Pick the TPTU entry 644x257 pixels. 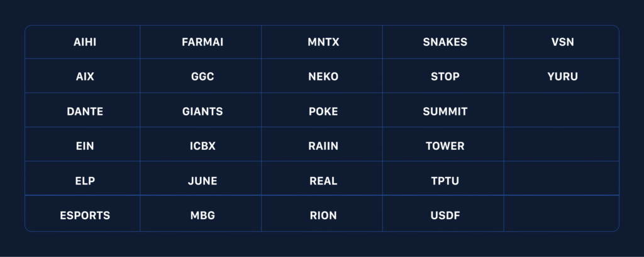click(445, 181)
